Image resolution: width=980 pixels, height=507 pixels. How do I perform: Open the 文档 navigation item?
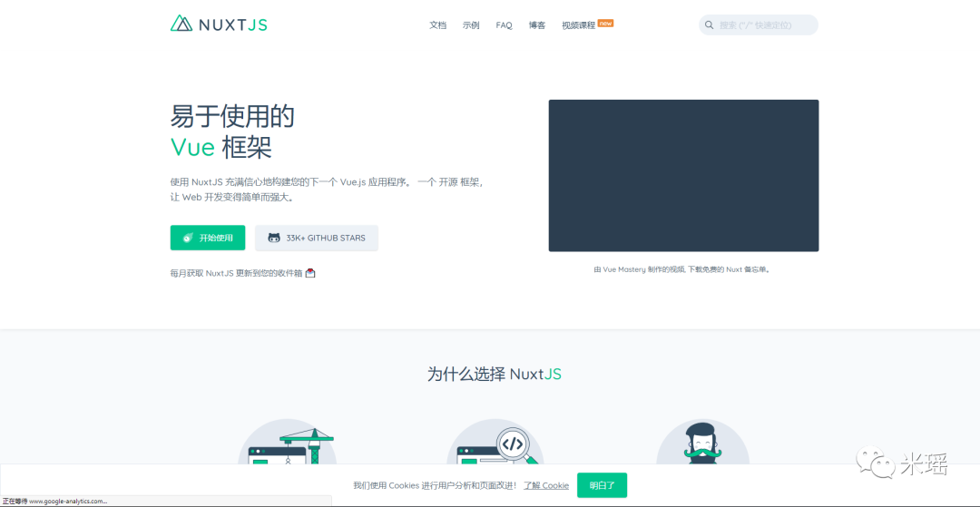pos(438,25)
